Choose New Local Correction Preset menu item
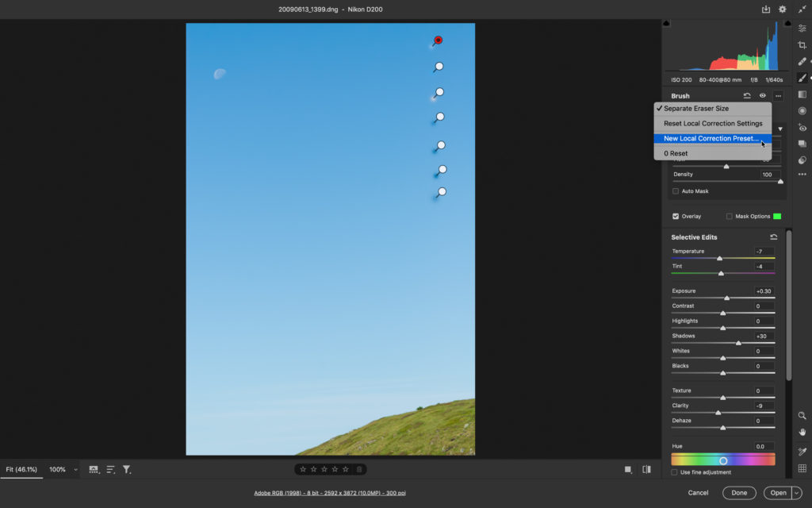The height and width of the screenshot is (508, 812). [x=710, y=138]
